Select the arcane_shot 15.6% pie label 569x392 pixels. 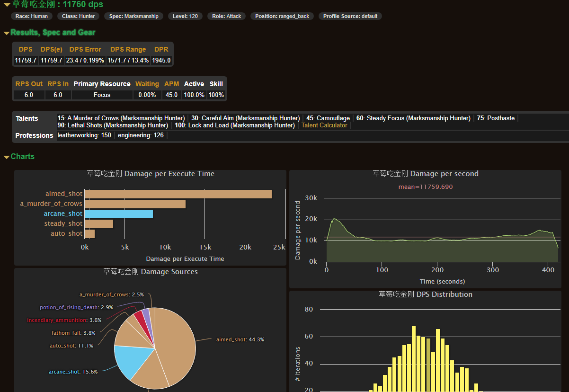[x=73, y=372]
